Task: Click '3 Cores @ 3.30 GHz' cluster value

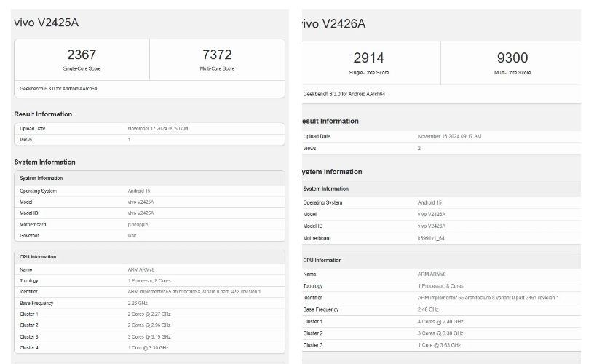Action: (x=440, y=333)
